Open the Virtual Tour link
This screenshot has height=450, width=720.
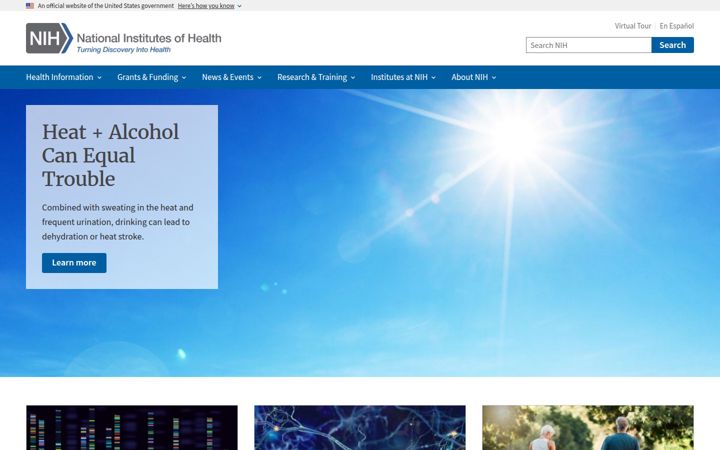tap(633, 26)
